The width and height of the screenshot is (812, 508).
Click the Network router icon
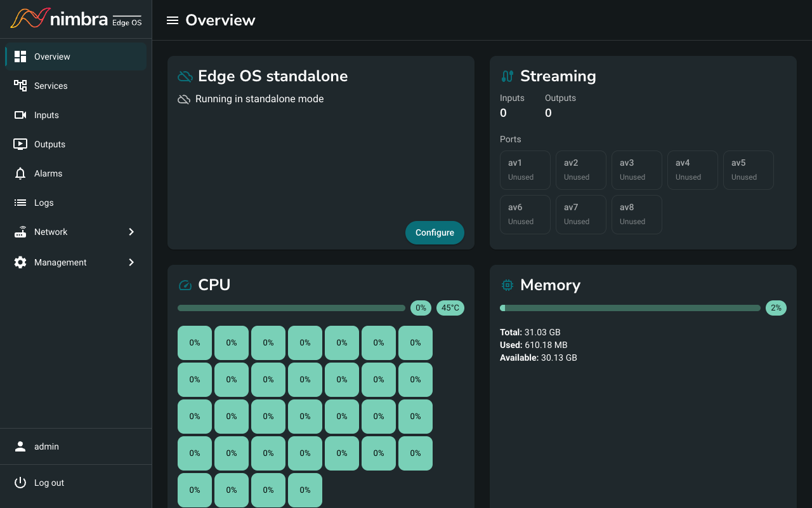click(x=20, y=232)
